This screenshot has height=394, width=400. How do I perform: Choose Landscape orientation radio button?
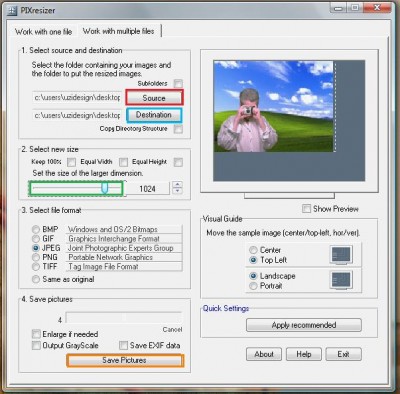click(253, 276)
